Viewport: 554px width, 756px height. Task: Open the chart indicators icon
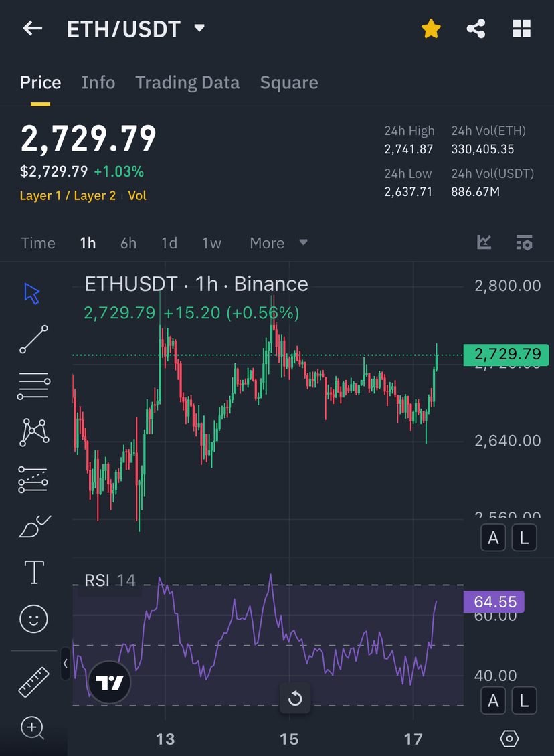tap(484, 242)
